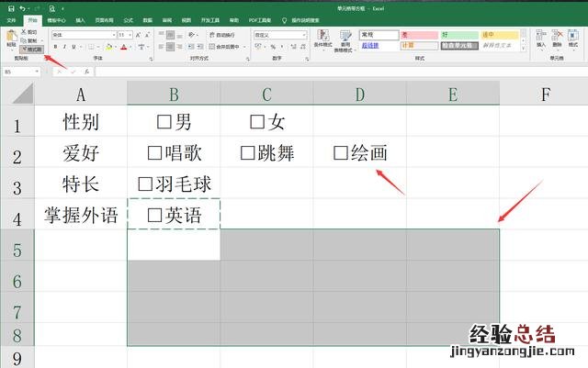Check the 男 checkbox in cell B1
588x368 pixels.
(164, 120)
